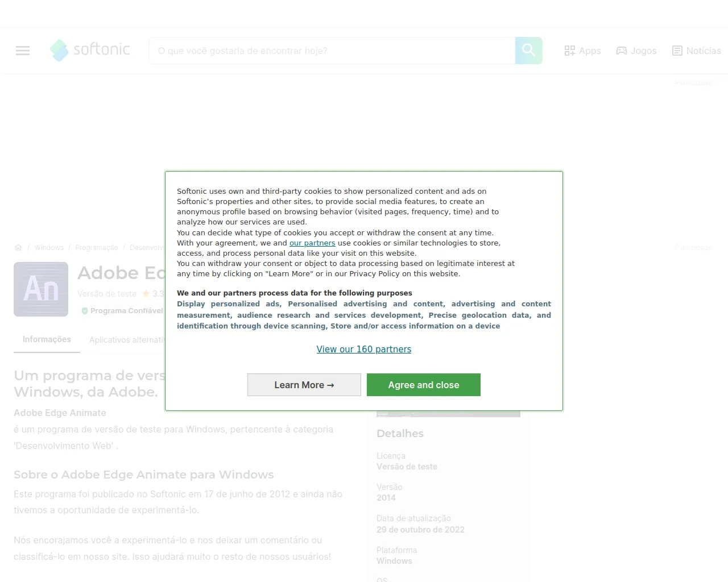The image size is (728, 582).
Task: Click the 'Detalhes' heading
Action: click(x=400, y=433)
